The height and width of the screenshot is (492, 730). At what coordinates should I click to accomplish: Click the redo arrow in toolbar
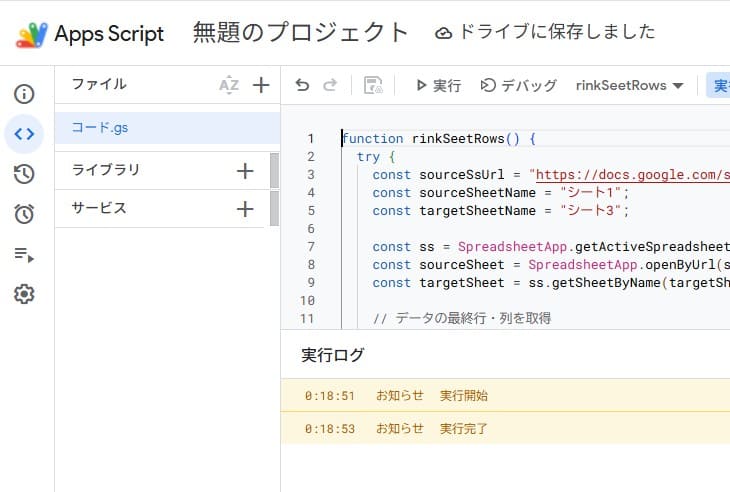click(330, 86)
